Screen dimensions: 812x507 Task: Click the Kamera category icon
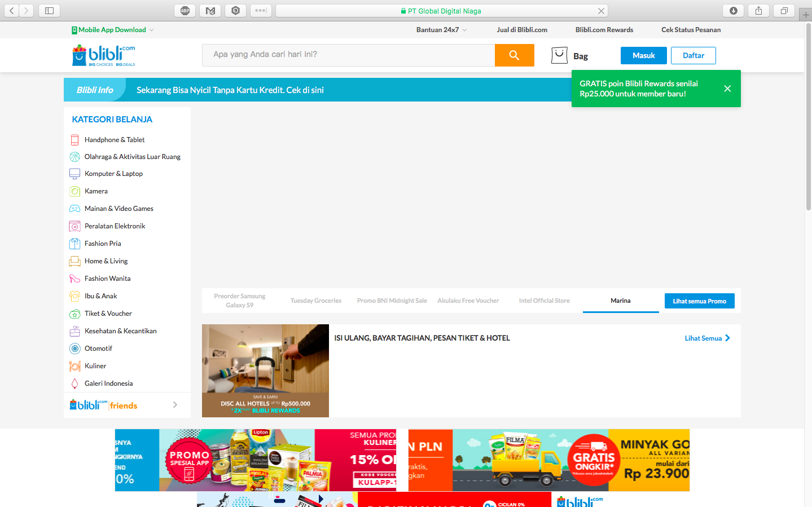pos(74,191)
